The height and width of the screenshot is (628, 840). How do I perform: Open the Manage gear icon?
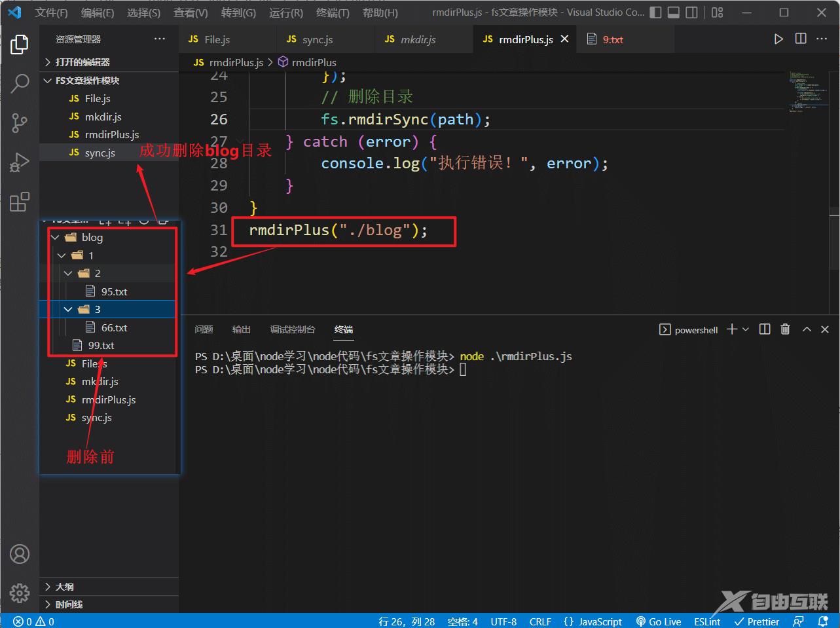click(20, 593)
